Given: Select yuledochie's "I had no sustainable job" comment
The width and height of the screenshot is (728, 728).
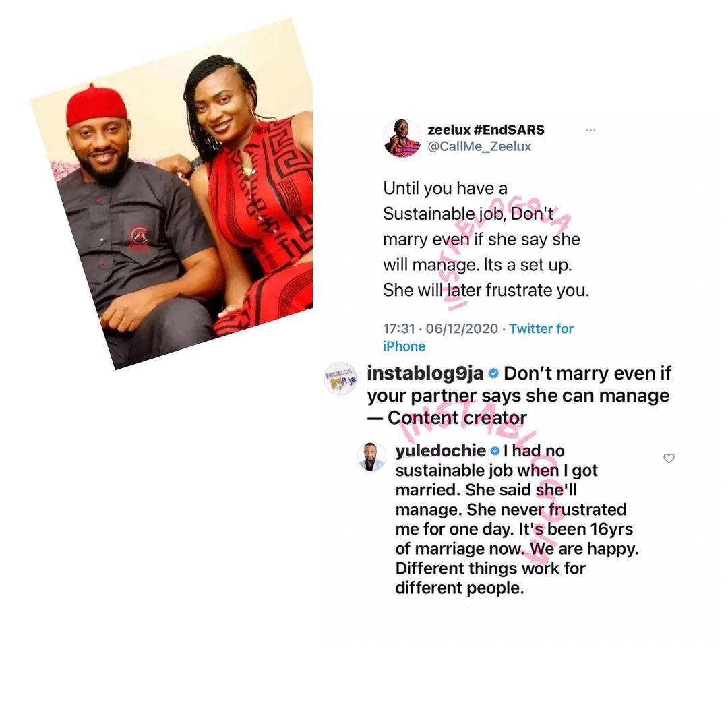Looking at the screenshot, I should coord(517,519).
